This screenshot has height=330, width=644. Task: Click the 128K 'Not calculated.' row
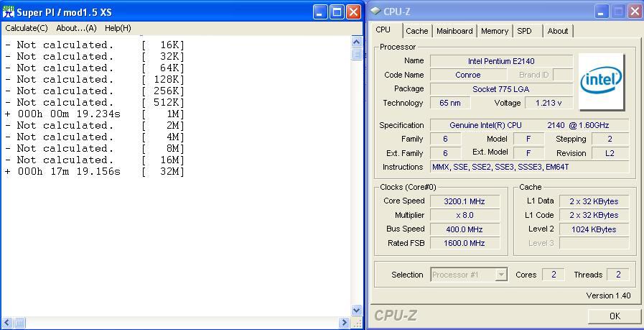point(95,79)
